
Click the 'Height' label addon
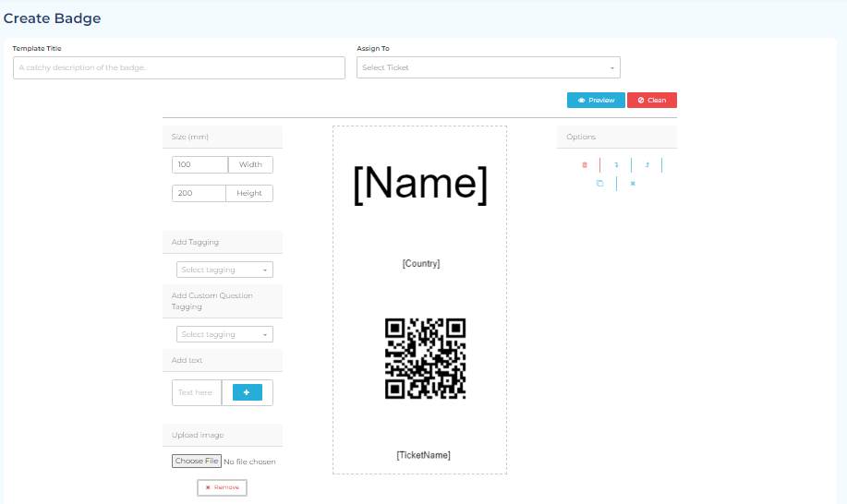click(249, 193)
